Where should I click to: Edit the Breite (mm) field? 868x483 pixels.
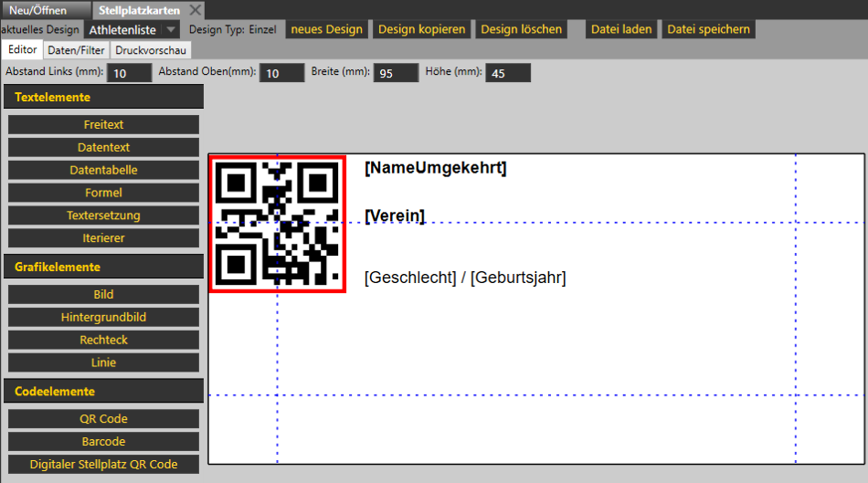point(396,73)
